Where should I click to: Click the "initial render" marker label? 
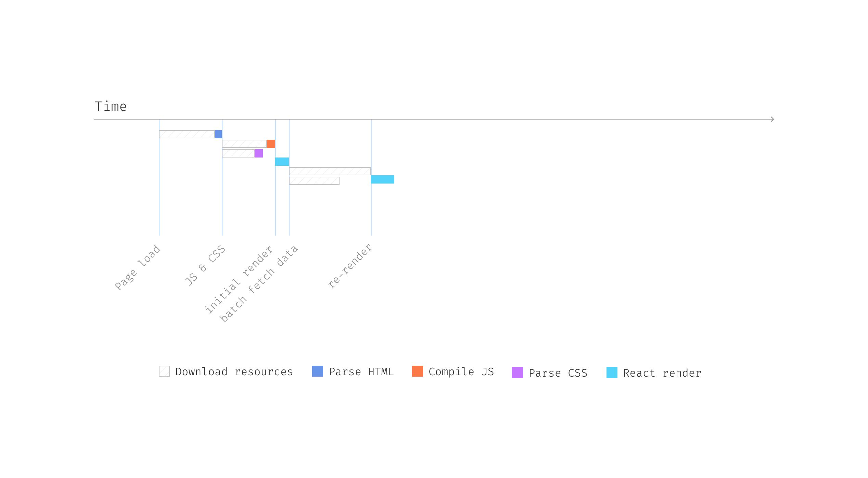coord(239,280)
